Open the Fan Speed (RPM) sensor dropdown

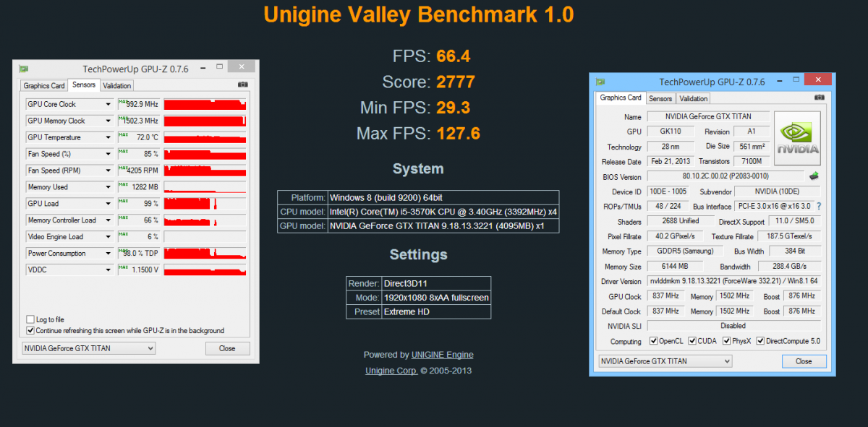point(109,171)
